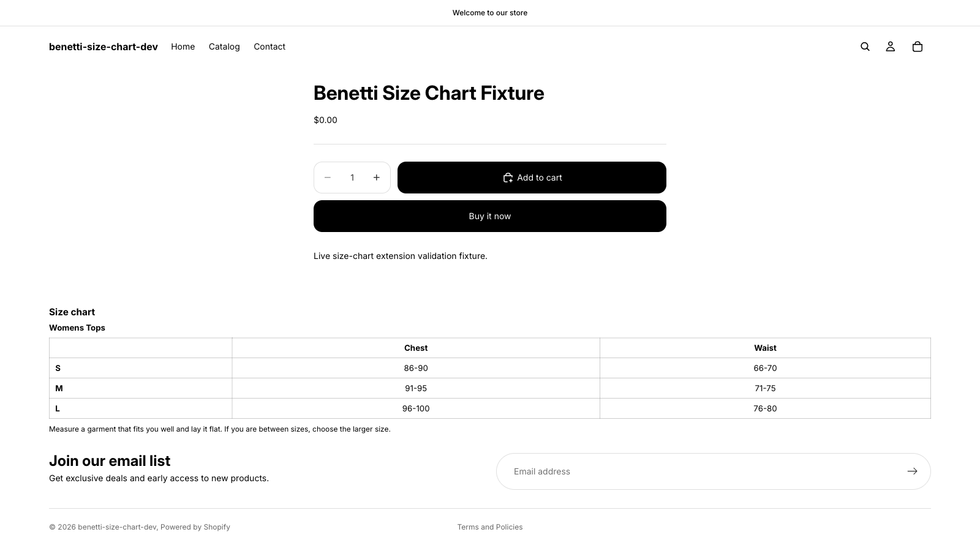980x551 pixels.
Task: Click the Waist column header
Action: point(765,348)
